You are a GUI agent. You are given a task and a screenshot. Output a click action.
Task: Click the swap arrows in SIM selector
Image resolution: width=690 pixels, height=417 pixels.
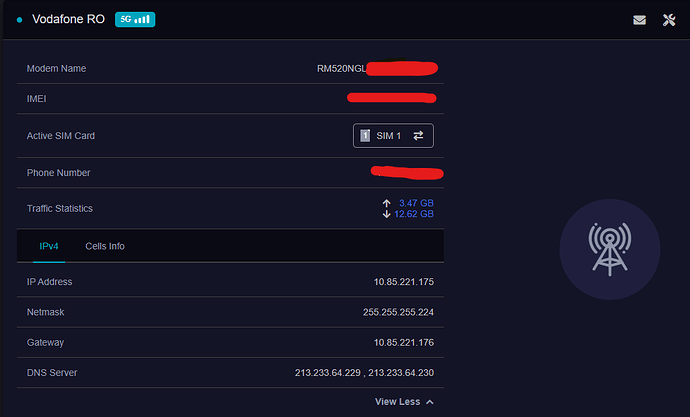coord(418,135)
